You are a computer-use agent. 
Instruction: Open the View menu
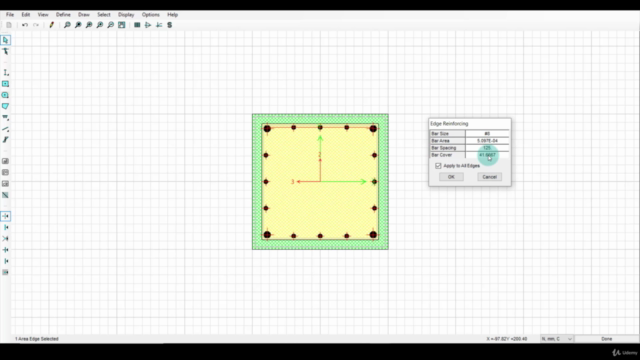(x=43, y=15)
